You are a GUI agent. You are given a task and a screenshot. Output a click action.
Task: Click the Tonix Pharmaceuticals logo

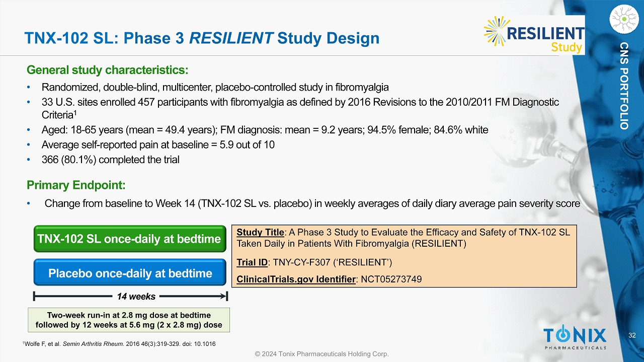coord(574,338)
